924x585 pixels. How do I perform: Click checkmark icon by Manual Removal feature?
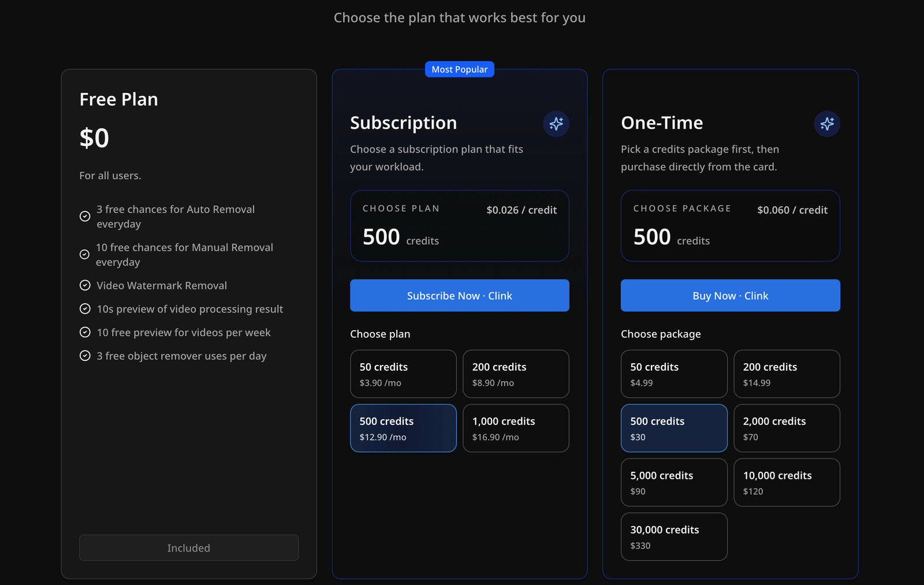click(x=84, y=254)
